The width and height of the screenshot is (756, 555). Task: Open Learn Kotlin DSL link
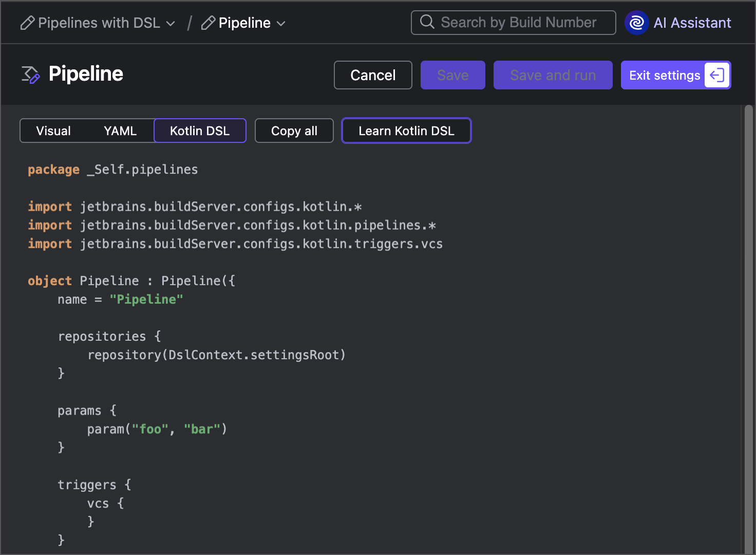click(406, 131)
